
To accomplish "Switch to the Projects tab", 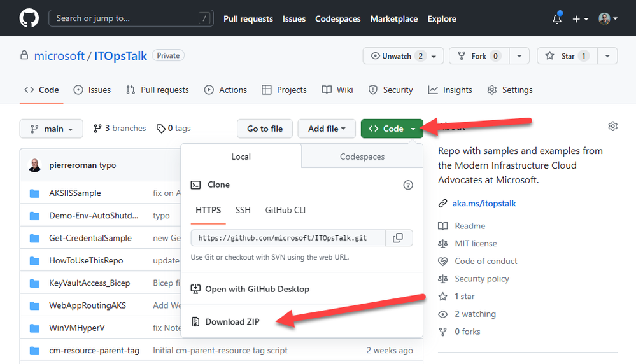I will [x=285, y=90].
